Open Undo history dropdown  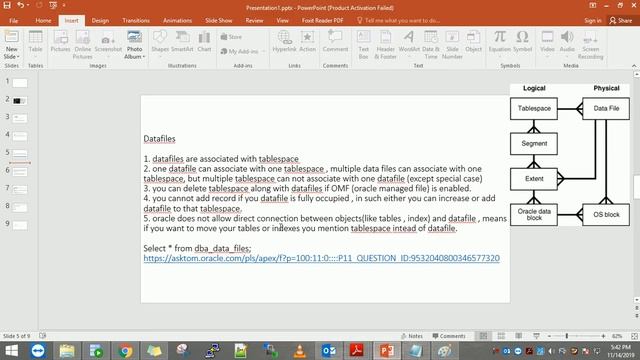click(28, 5)
